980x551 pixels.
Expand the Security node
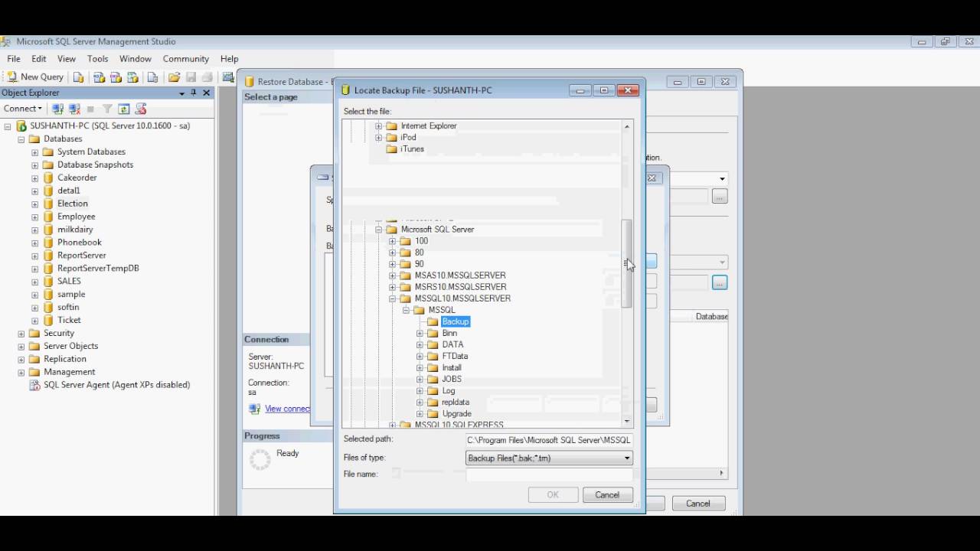21,334
